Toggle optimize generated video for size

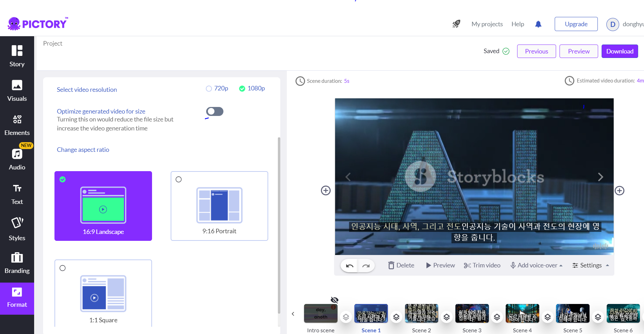tap(215, 111)
